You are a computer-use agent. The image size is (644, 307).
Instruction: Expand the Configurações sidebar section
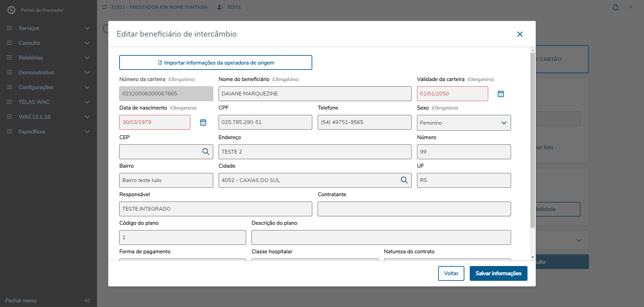48,87
